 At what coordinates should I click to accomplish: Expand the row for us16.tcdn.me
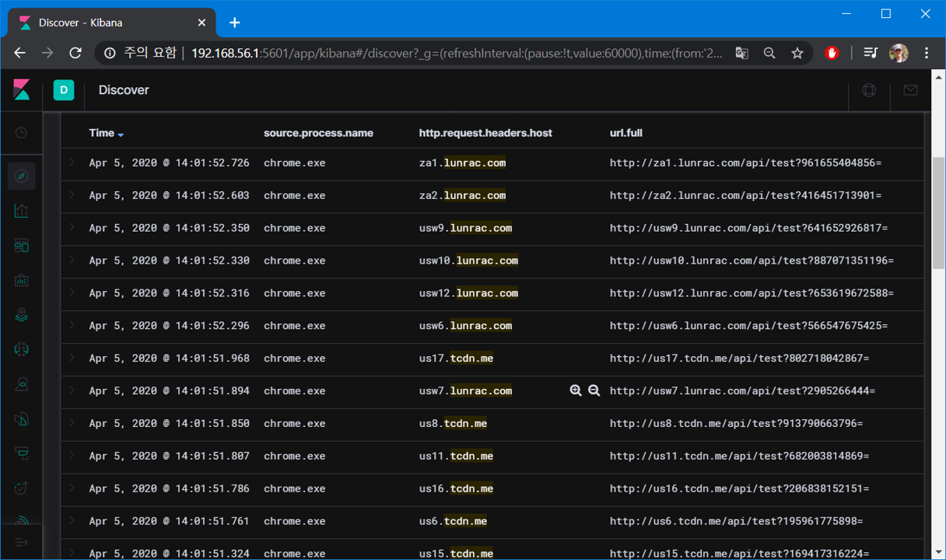click(x=72, y=488)
